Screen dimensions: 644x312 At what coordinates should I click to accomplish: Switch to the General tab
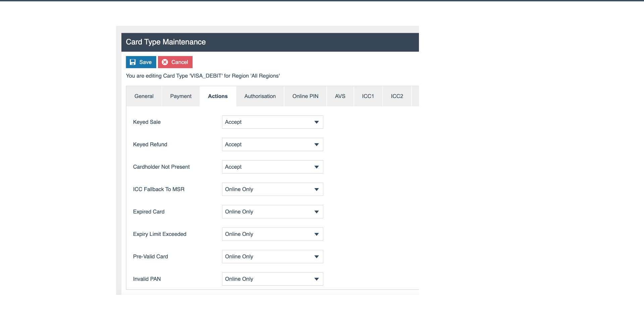(144, 96)
